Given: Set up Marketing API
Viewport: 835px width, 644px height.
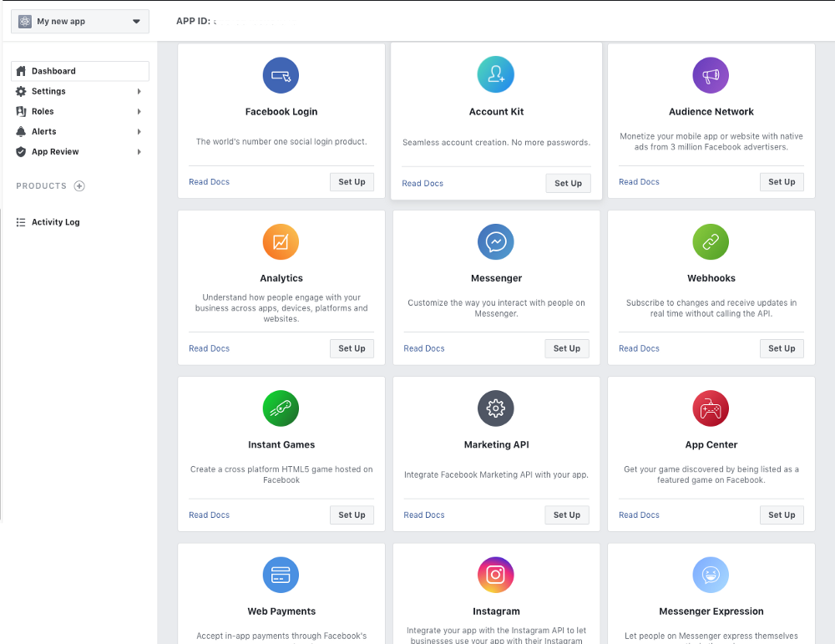Looking at the screenshot, I should tap(567, 515).
